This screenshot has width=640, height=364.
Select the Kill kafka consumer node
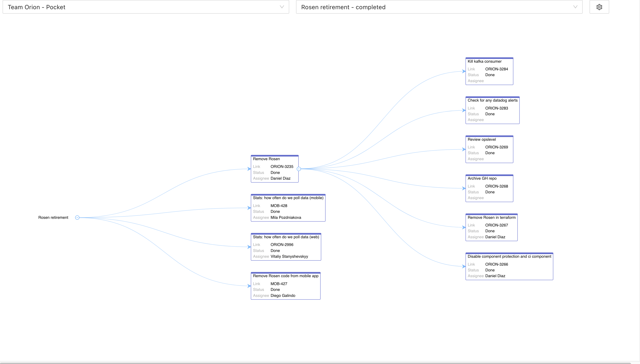(x=484, y=61)
